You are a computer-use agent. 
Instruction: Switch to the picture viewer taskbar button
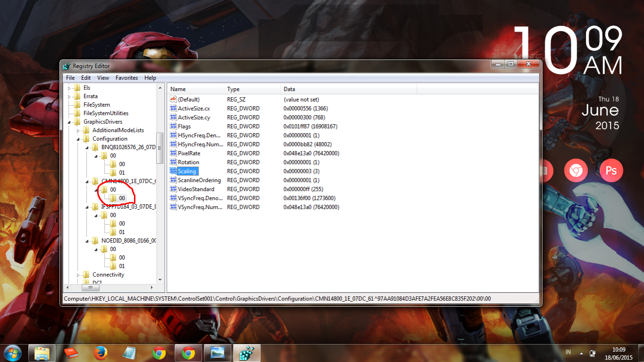[x=217, y=353]
